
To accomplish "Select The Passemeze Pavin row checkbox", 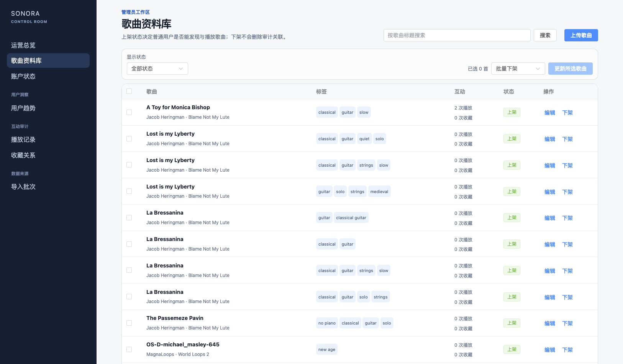I will pos(129,323).
